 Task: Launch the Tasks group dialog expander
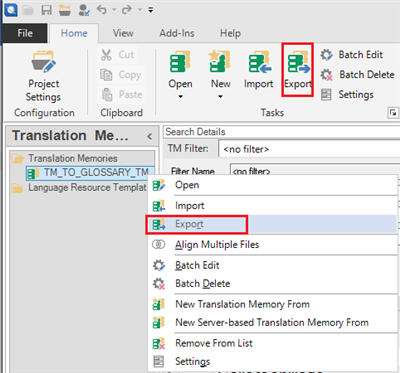393,113
